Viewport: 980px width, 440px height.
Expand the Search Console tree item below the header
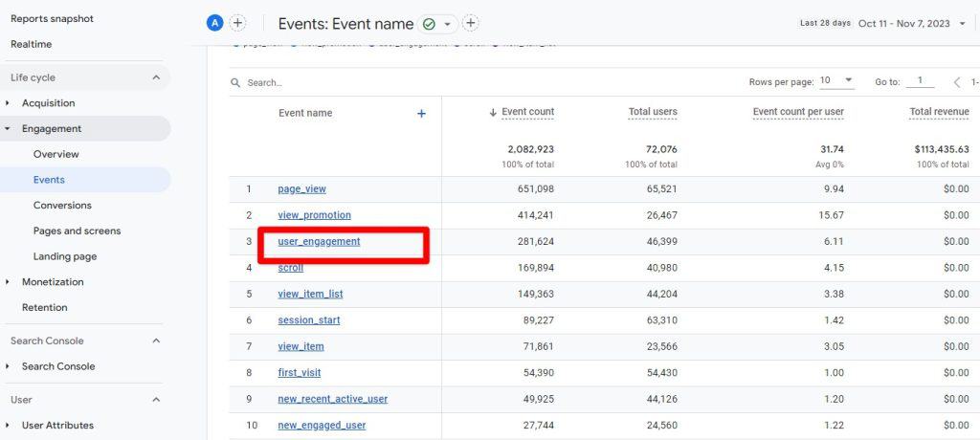(8, 366)
